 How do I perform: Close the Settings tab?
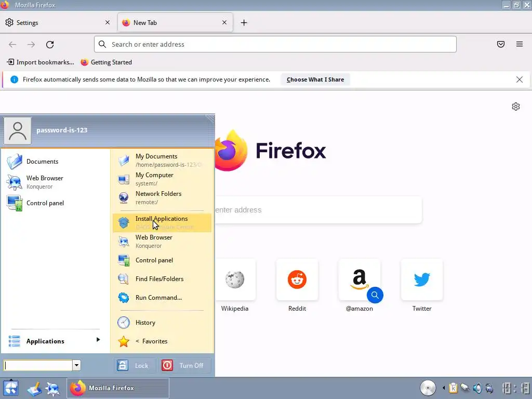[x=108, y=22]
